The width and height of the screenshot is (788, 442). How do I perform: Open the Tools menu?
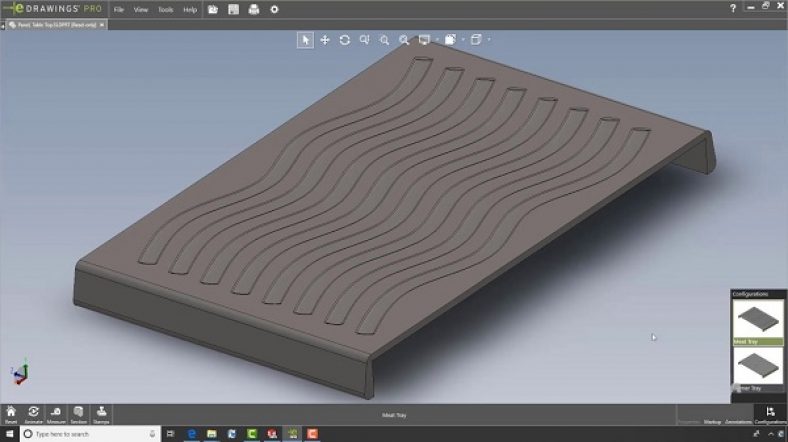(x=165, y=9)
